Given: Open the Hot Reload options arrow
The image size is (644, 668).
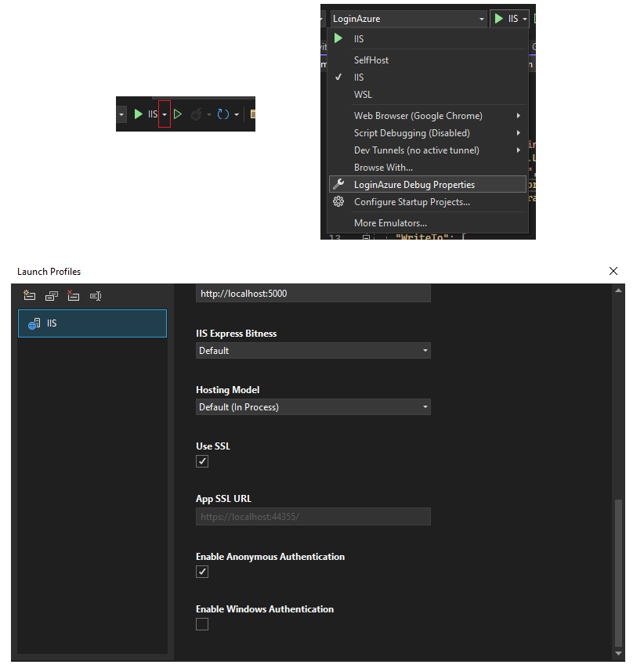Looking at the screenshot, I should 209,114.
